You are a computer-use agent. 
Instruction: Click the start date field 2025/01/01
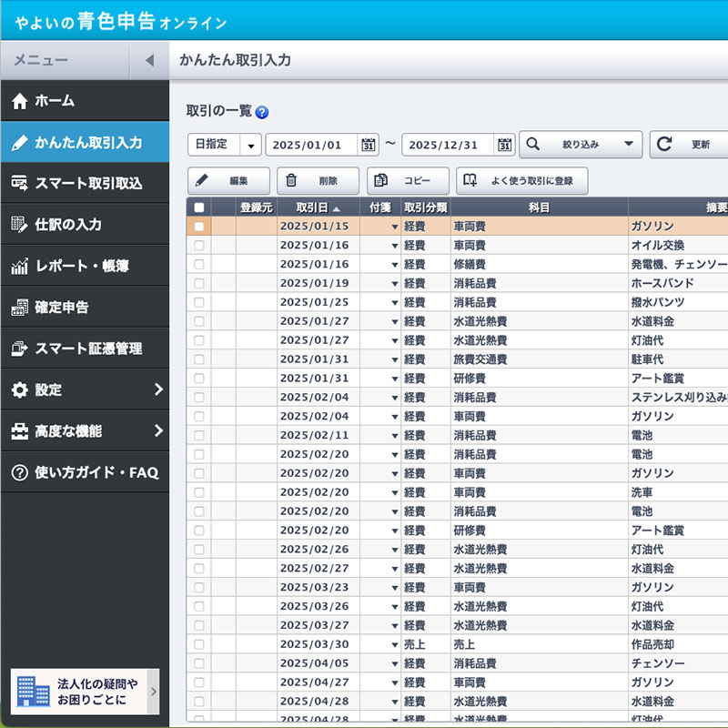(x=311, y=145)
